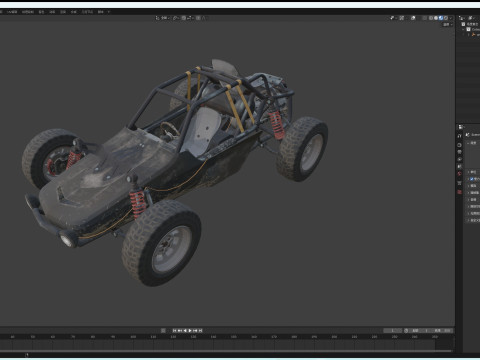The height and width of the screenshot is (360, 480).
Task: Open the Scene properties tab
Action: tap(460, 166)
